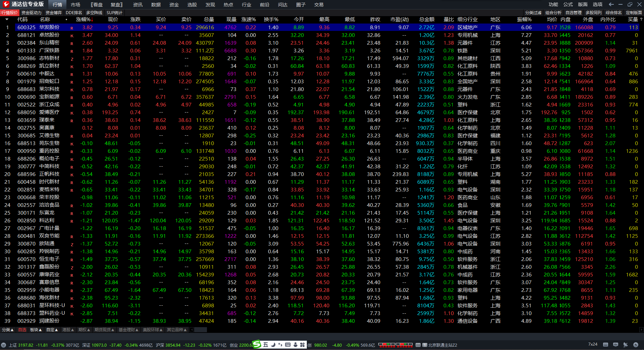Click the 自选管理 button
The width and height of the screenshot is (644, 350).
click(574, 12)
